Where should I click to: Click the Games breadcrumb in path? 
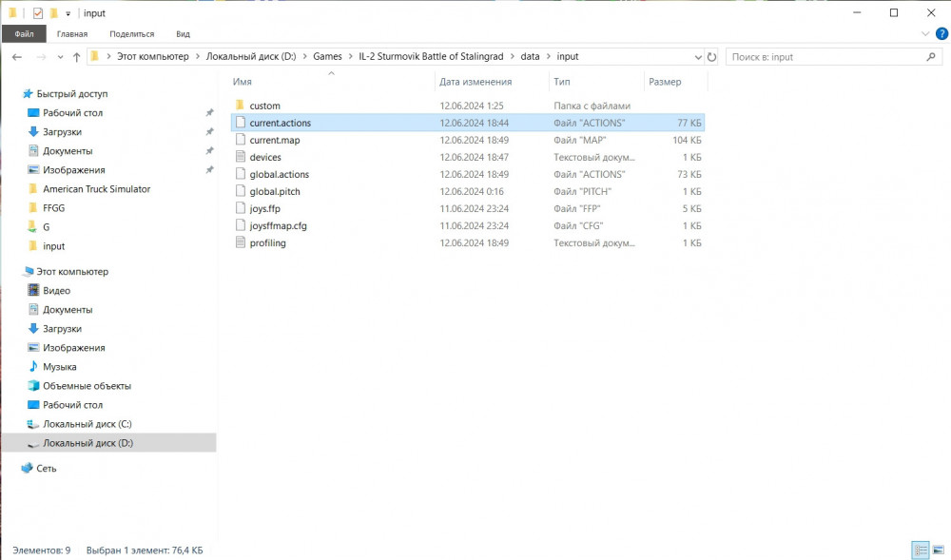(x=327, y=57)
